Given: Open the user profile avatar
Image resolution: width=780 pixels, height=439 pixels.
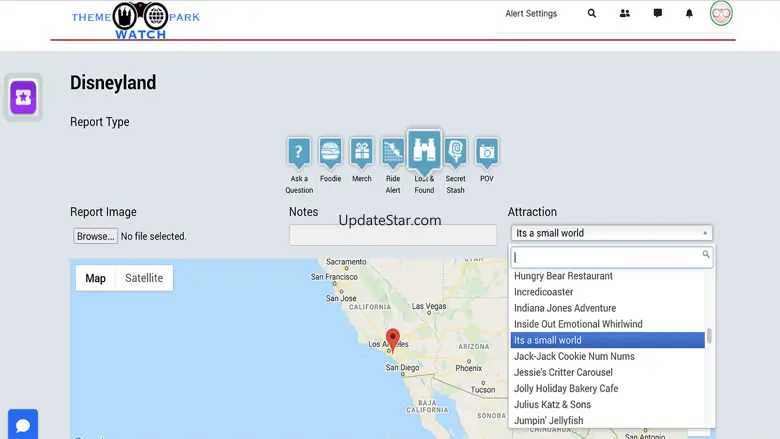Looking at the screenshot, I should click(721, 13).
